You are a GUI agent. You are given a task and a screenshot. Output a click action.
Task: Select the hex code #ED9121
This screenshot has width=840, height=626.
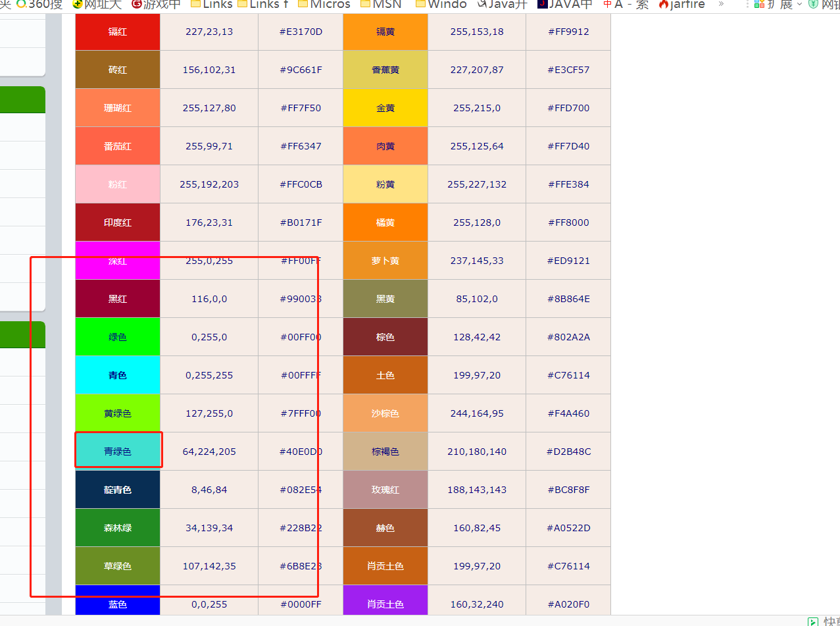point(569,261)
